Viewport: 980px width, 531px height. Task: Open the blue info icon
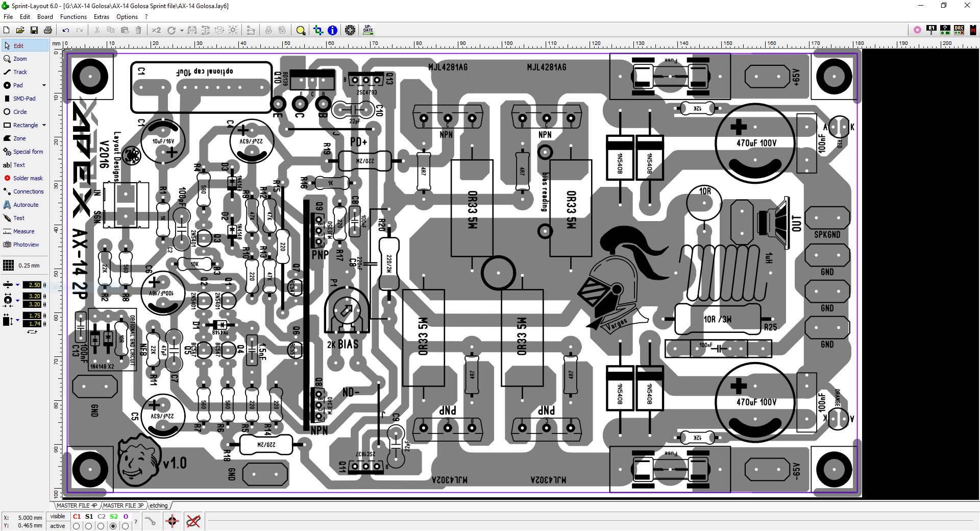point(332,31)
